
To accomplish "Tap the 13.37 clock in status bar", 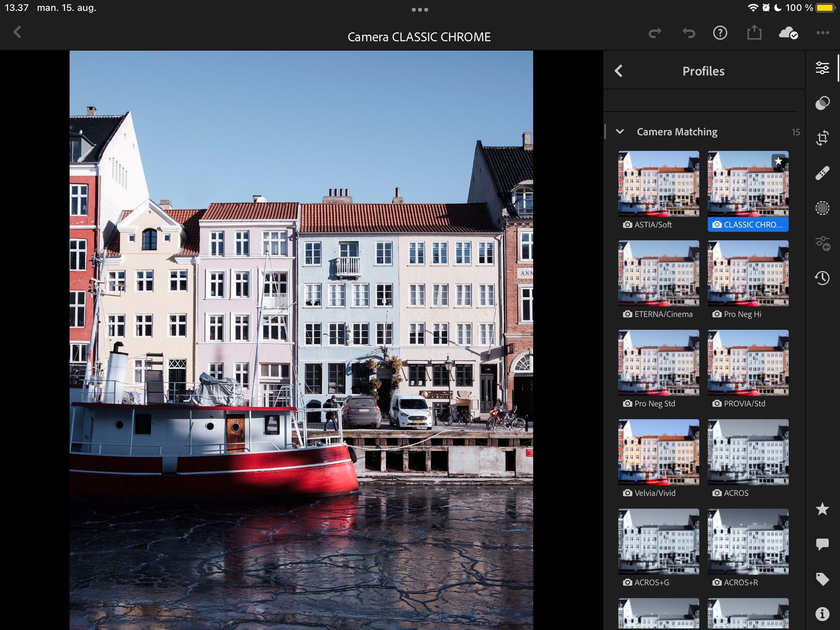I will [16, 8].
